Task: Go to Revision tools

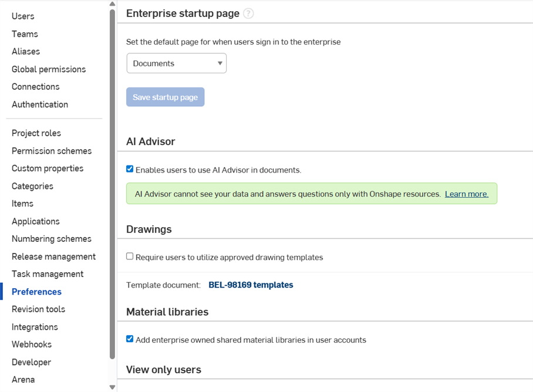Action: pos(38,309)
